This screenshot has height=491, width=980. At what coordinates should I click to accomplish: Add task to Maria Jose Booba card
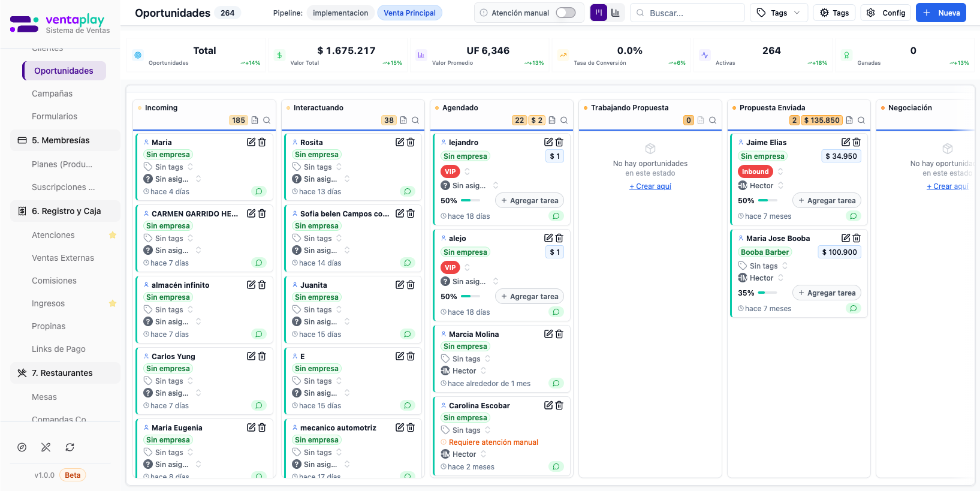827,293
